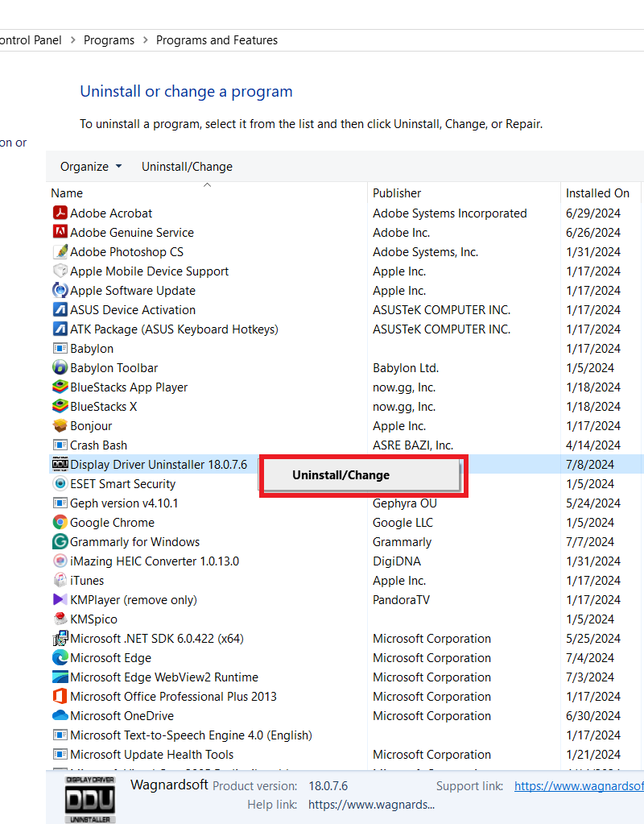Select Crash Bash in the list
Viewport: 644px width, 824px height.
pyautogui.click(x=346, y=445)
